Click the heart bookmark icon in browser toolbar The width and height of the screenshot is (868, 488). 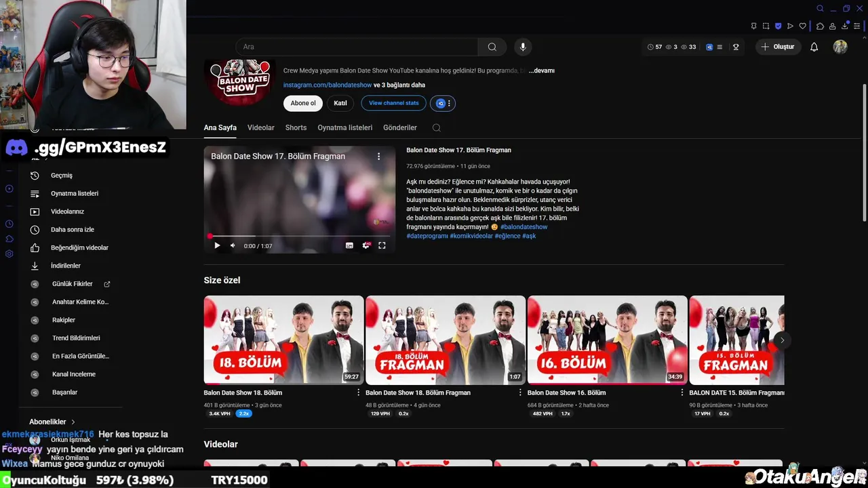[x=803, y=26]
